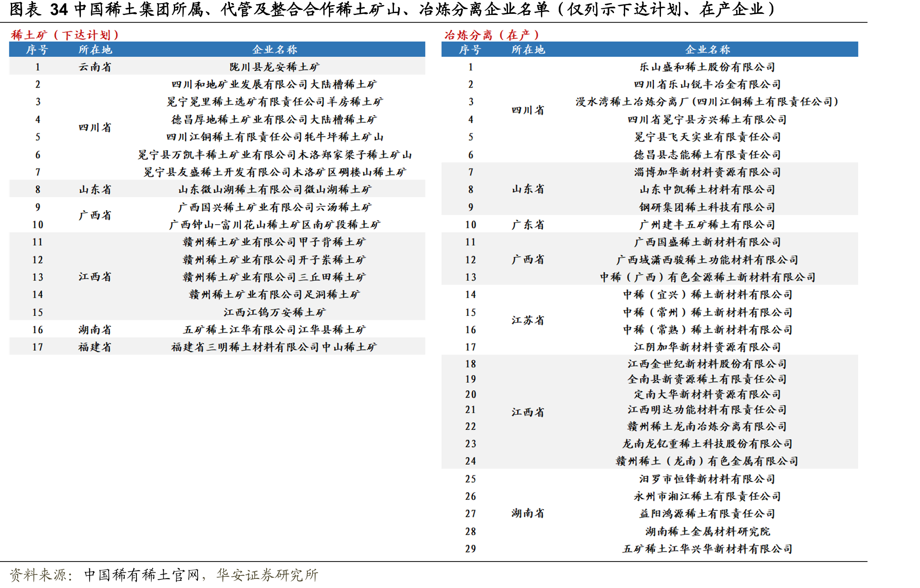The image size is (920, 588).
Task: Click '漫水湾稀土冶炼分离厂（四川江铜稀土有限责任公司）'
Action: coord(707,102)
